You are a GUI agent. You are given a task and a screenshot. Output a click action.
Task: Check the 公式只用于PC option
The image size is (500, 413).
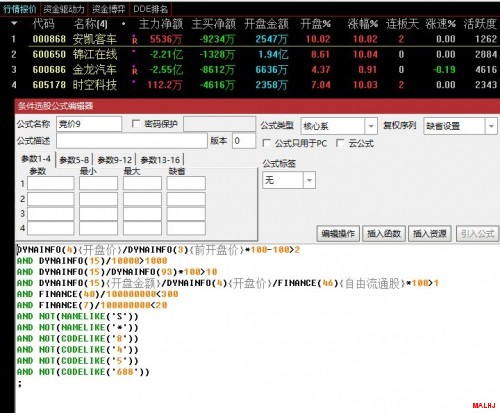266,143
